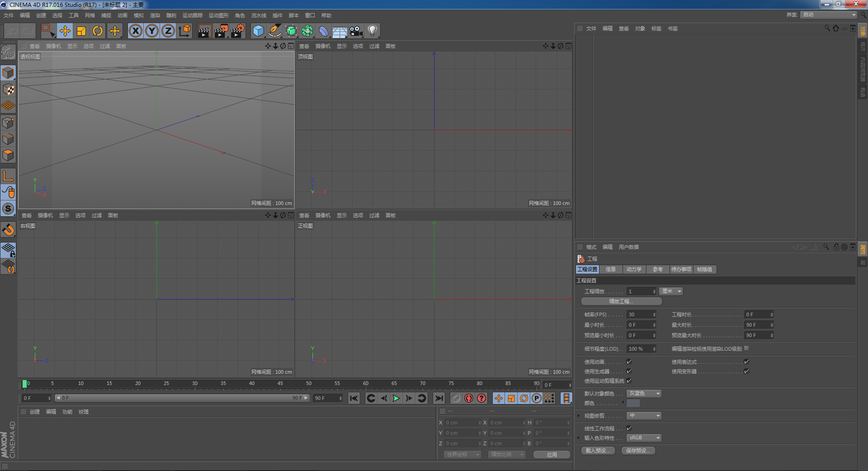Viewport: 868px width, 471px height.
Task: Open the array modeling objects icon
Action: (x=307, y=31)
